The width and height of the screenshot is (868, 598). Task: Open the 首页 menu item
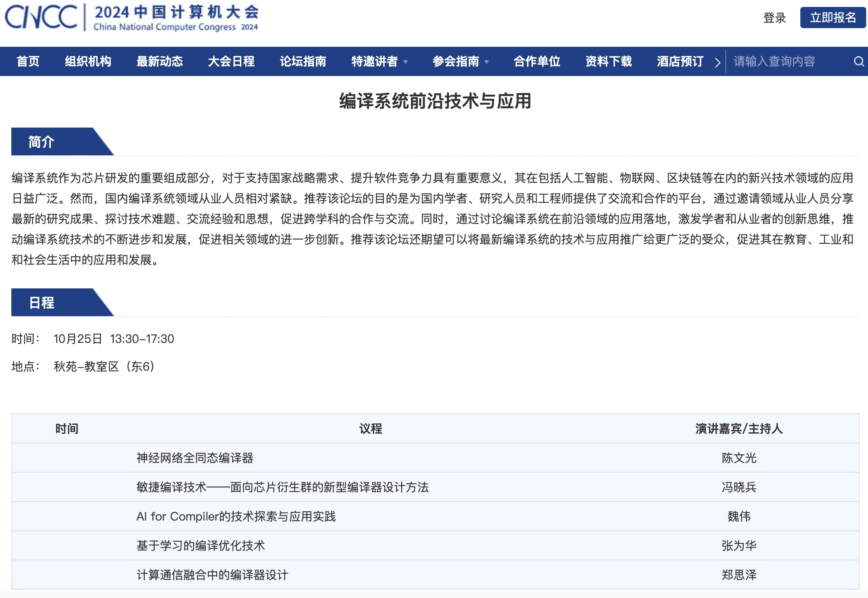(x=28, y=61)
